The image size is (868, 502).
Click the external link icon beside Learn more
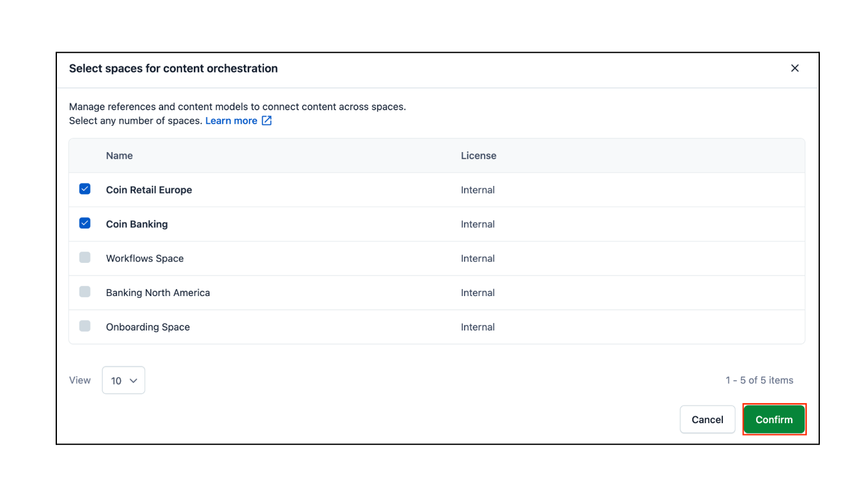coord(266,121)
